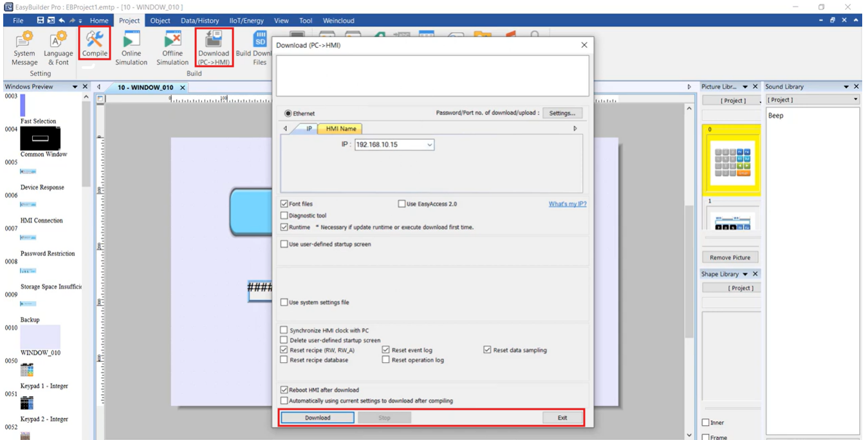Image resolution: width=868 pixels, height=440 pixels.
Task: Disable Reboot HMI after download
Action: tap(284, 390)
